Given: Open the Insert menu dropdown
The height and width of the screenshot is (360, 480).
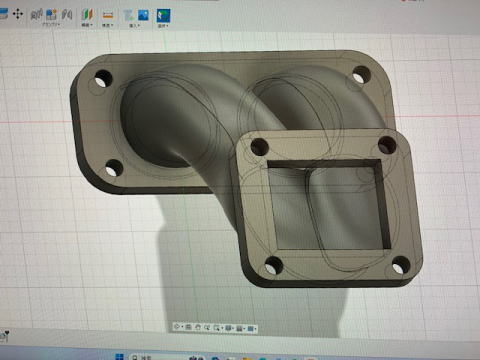Looking at the screenshot, I should point(135,26).
